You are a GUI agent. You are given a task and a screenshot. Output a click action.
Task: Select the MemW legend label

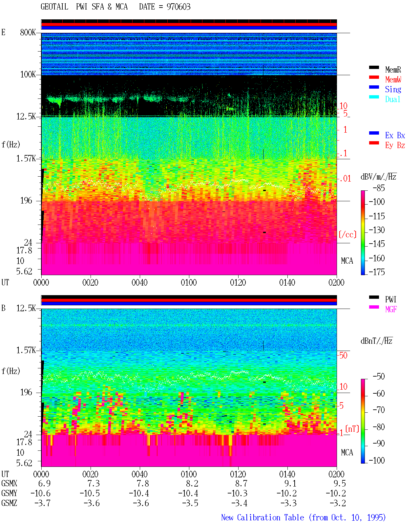[393, 79]
